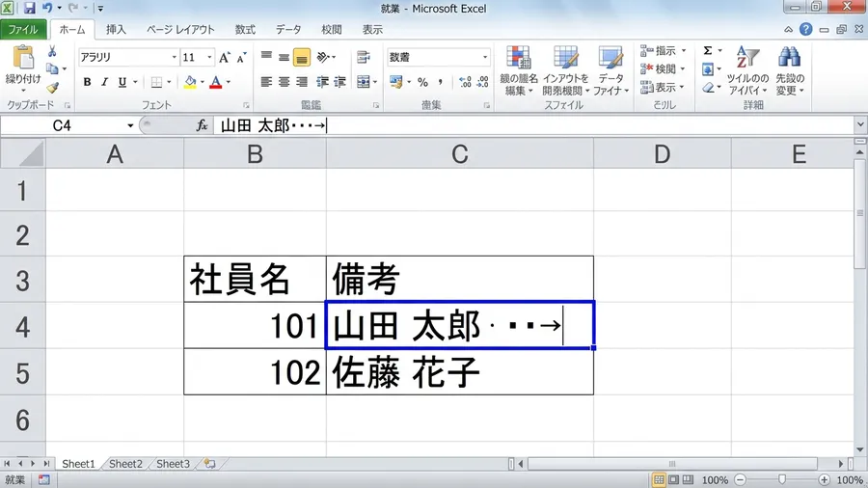This screenshot has width=868, height=488.
Task: Open the Sort and Filter A-Z funnel icon
Action: pyautogui.click(x=747, y=58)
